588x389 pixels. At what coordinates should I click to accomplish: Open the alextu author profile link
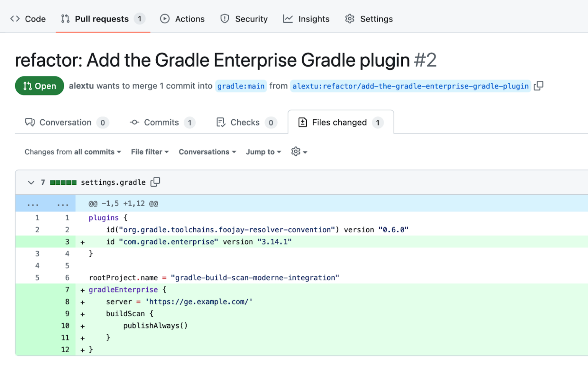click(x=81, y=86)
